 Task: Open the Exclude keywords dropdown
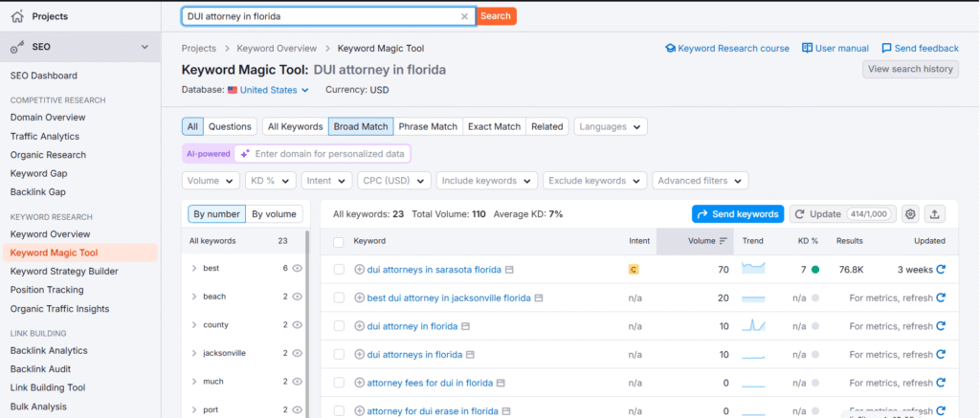coord(595,181)
